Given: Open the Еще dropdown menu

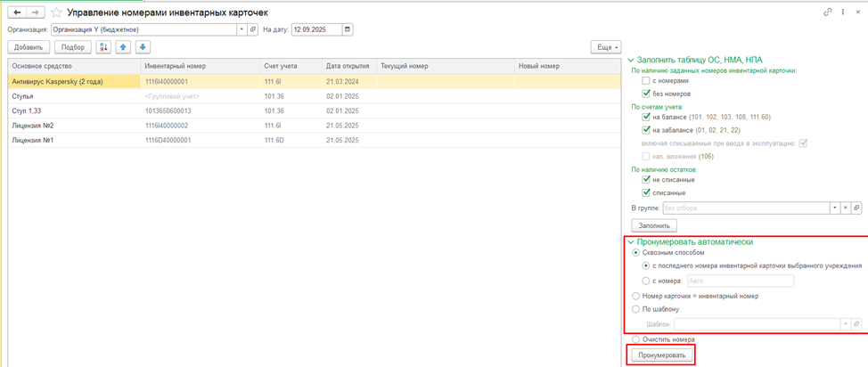Looking at the screenshot, I should [x=606, y=47].
